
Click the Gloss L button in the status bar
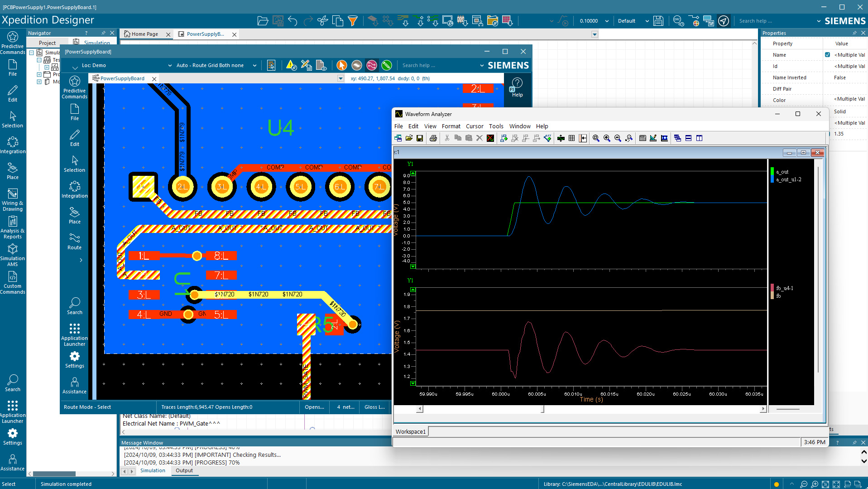click(x=374, y=407)
